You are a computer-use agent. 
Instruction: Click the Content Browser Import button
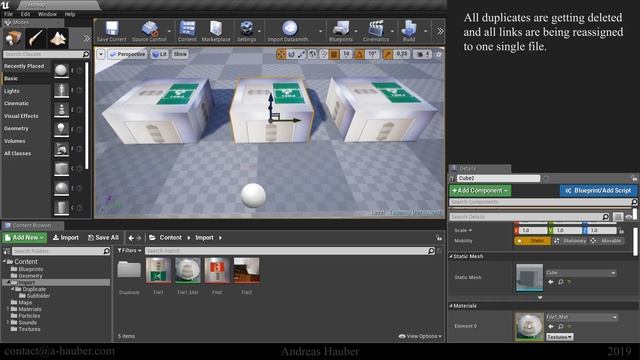(66, 238)
